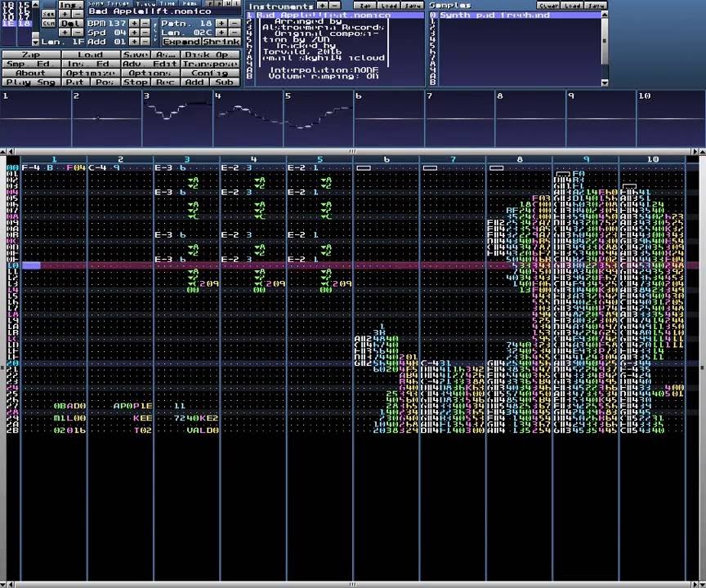Open the Options menu
This screenshot has height=588, width=706.
150,73
